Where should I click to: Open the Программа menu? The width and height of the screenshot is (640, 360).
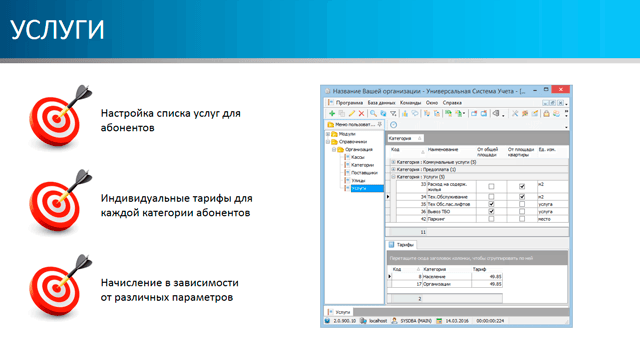[x=349, y=103]
